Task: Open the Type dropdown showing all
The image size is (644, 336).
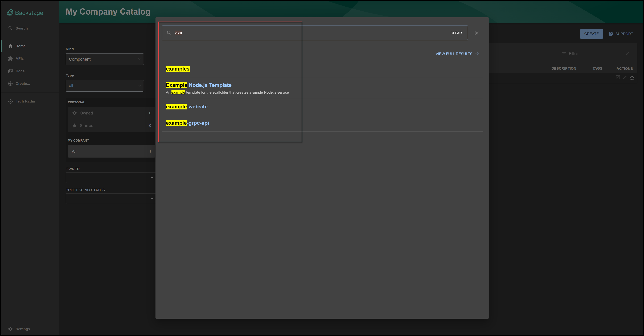Action: click(105, 85)
